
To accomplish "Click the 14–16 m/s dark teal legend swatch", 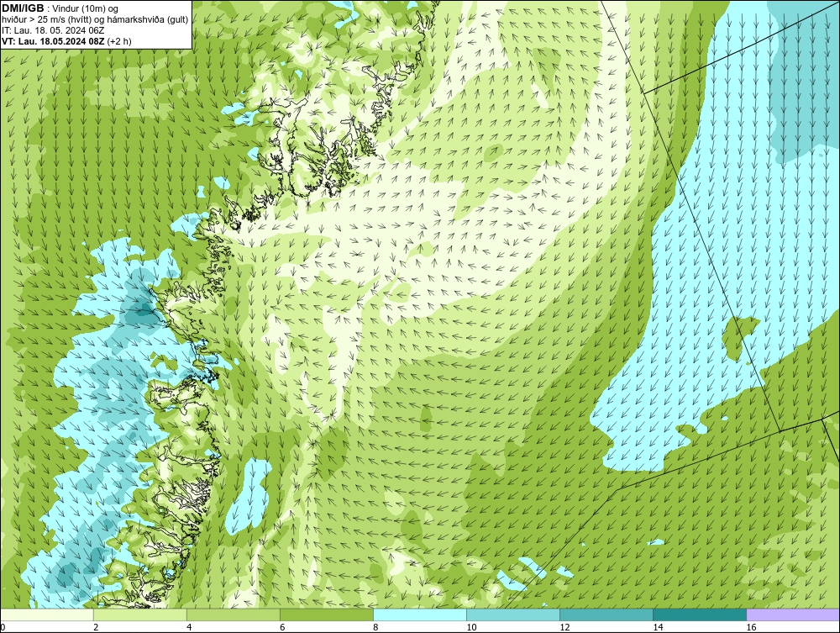I will click(x=699, y=615).
